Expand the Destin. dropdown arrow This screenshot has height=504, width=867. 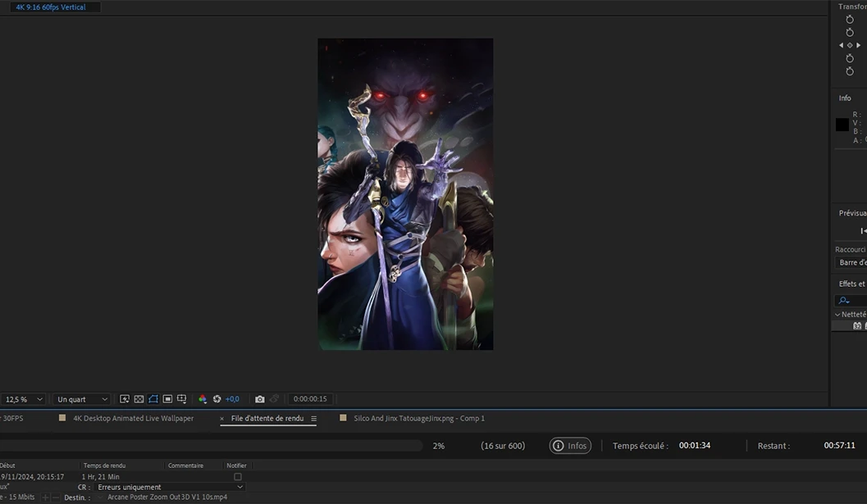[100, 497]
